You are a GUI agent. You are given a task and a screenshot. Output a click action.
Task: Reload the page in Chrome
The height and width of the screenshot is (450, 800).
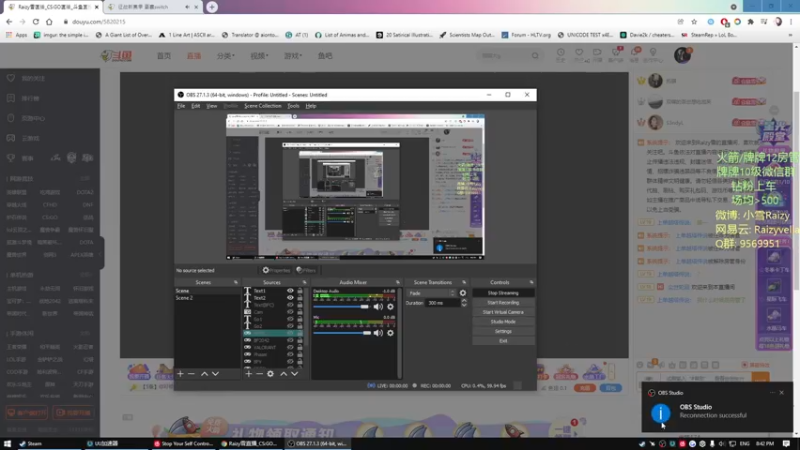(36, 21)
